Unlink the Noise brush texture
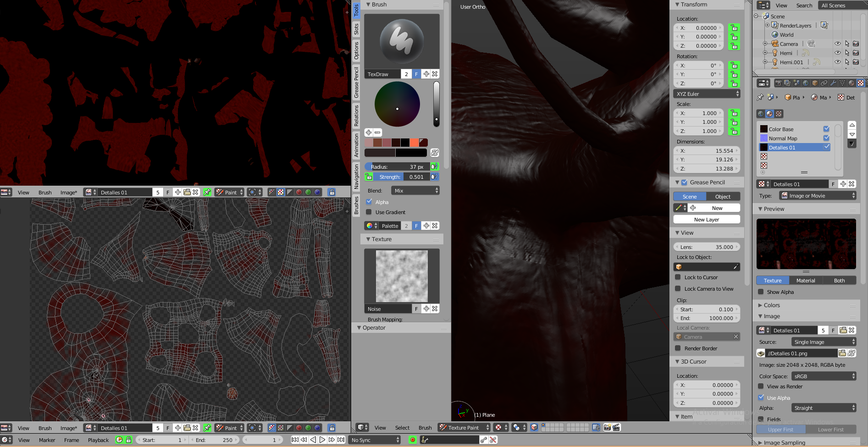868x447 pixels. coord(435,309)
